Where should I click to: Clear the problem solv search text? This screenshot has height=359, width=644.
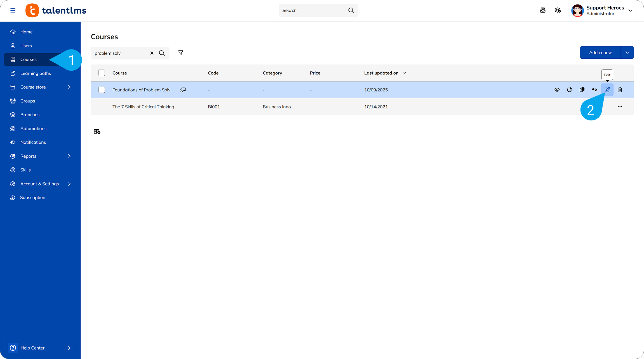coord(152,53)
